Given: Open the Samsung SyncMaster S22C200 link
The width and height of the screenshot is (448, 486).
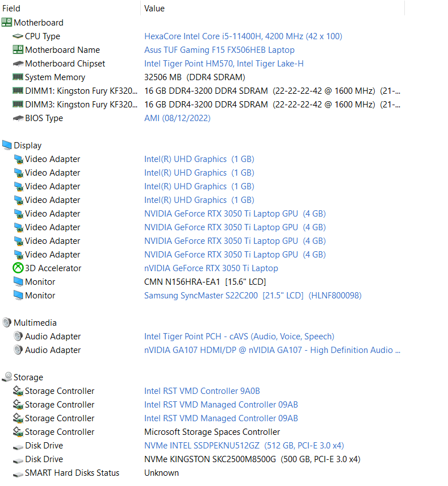Looking at the screenshot, I should (253, 296).
